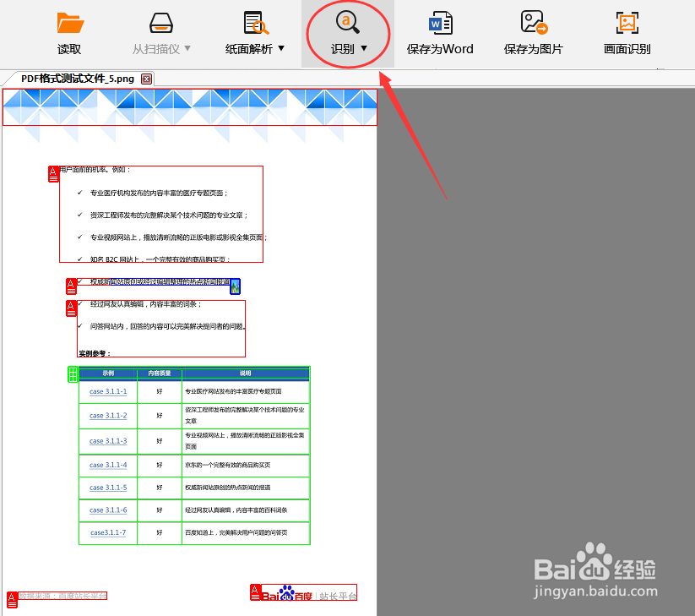Expand the 识别 dropdown arrow
The height and width of the screenshot is (616, 695).
(364, 48)
